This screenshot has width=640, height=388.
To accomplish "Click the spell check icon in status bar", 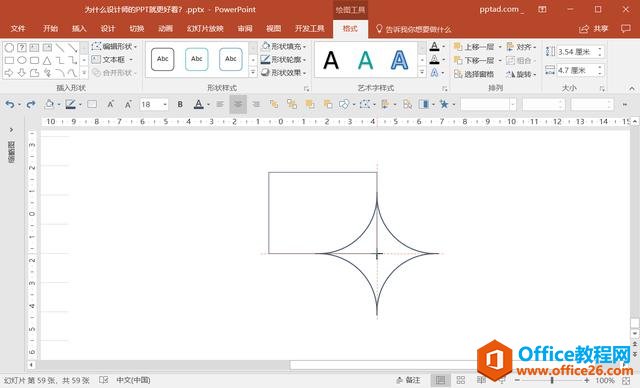I will (x=104, y=380).
